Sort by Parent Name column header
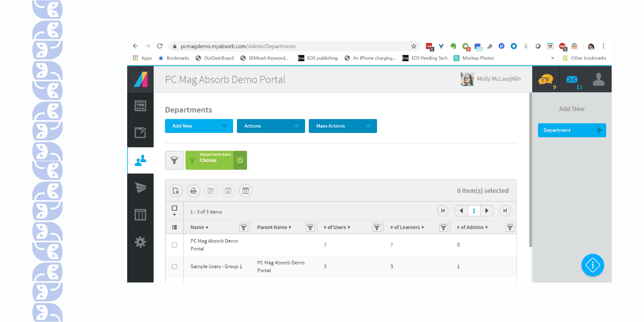The height and width of the screenshot is (322, 644). pyautogui.click(x=274, y=227)
